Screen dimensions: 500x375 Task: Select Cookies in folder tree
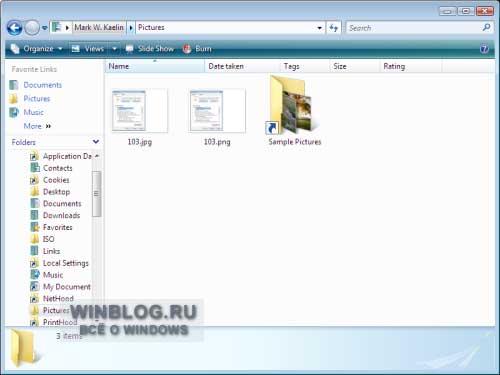click(56, 180)
